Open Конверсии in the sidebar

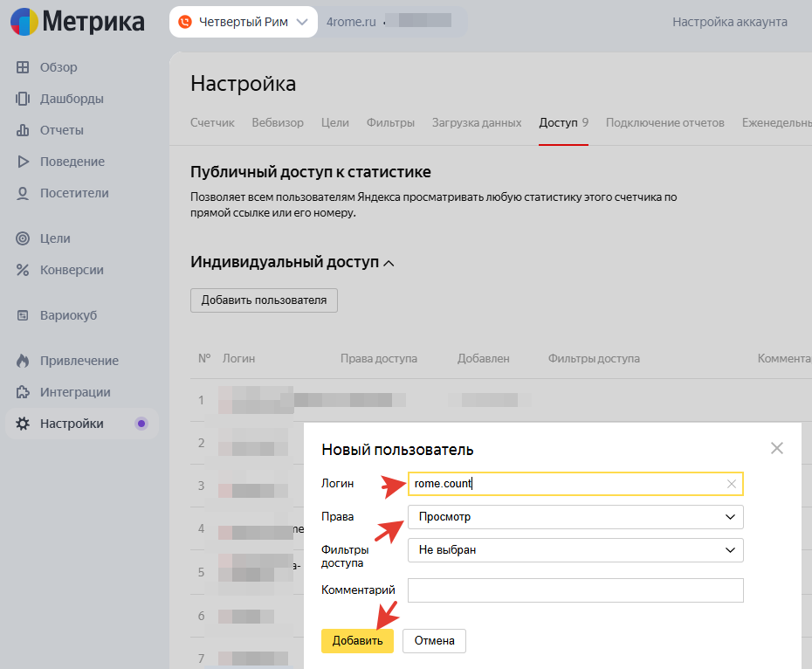72,270
